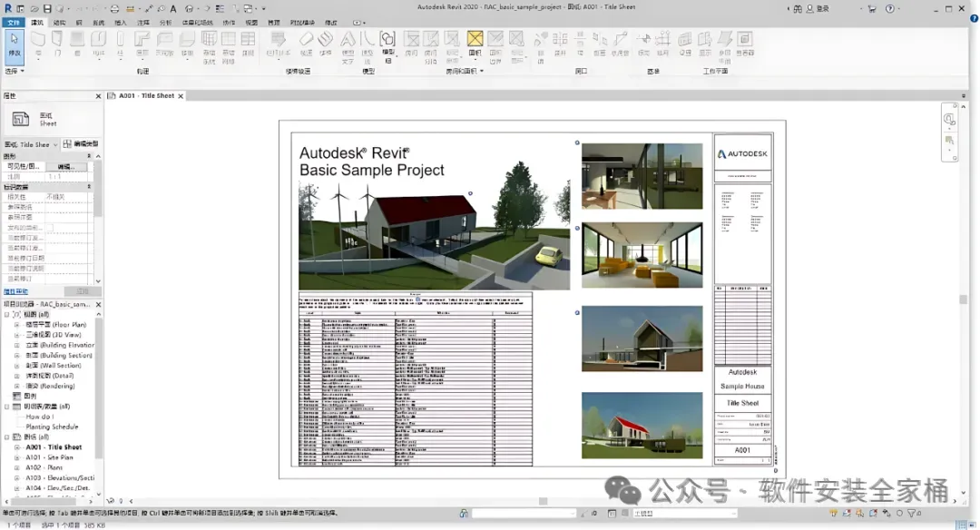Click the drawing area vertical scrollbar thumb
980x530 pixels.
point(963,299)
